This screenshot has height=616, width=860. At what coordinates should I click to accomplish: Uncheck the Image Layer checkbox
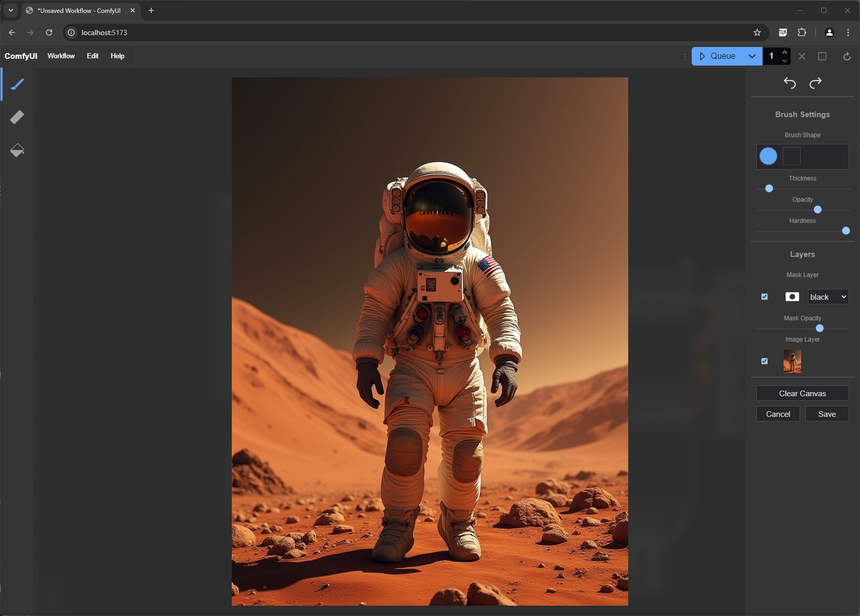(x=765, y=361)
